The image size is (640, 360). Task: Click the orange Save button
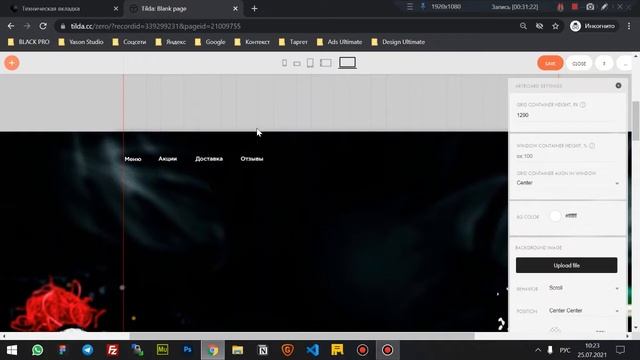[x=550, y=63]
